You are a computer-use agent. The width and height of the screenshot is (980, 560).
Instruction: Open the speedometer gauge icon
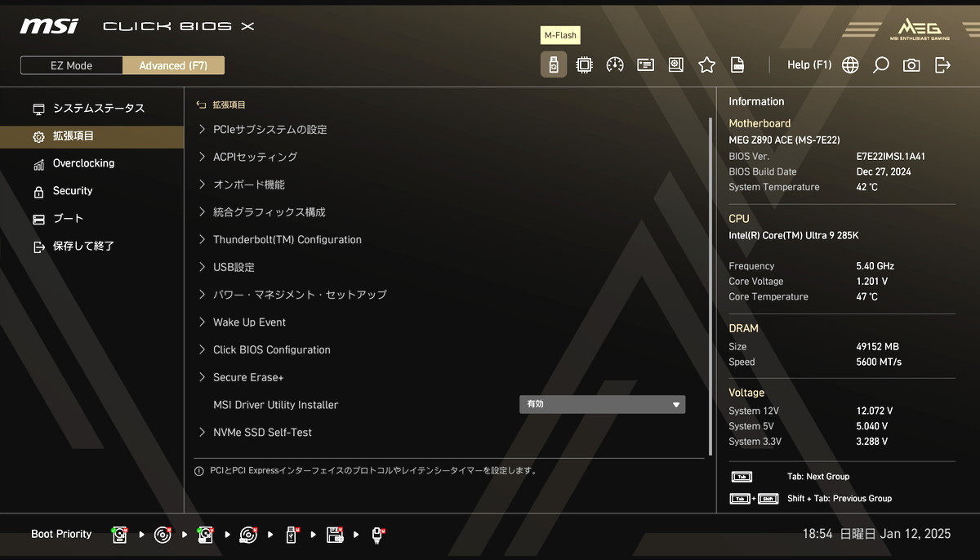point(615,64)
